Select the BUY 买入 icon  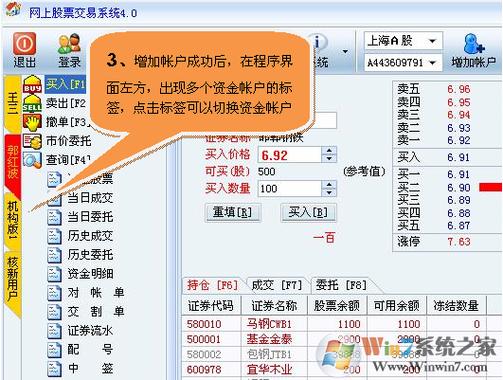point(32,84)
